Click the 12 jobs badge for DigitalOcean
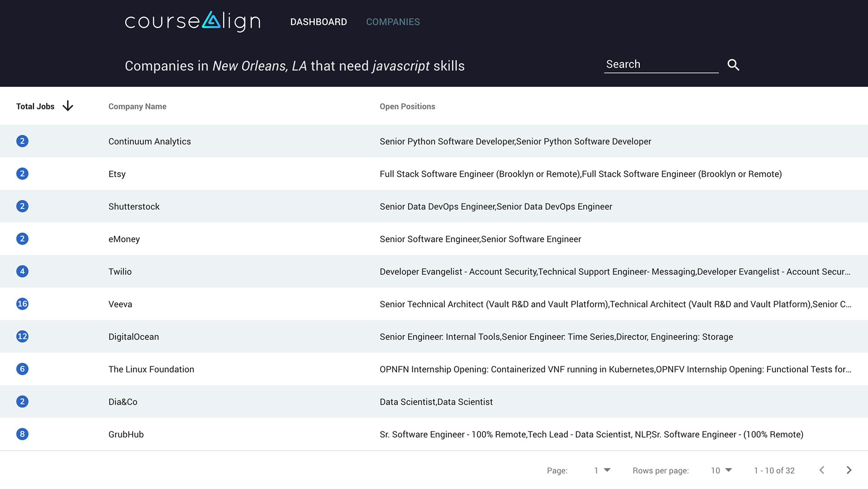 click(22, 336)
